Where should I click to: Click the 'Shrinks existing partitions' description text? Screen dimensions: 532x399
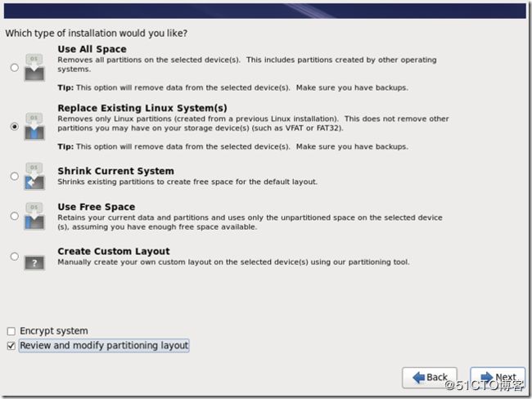point(187,182)
